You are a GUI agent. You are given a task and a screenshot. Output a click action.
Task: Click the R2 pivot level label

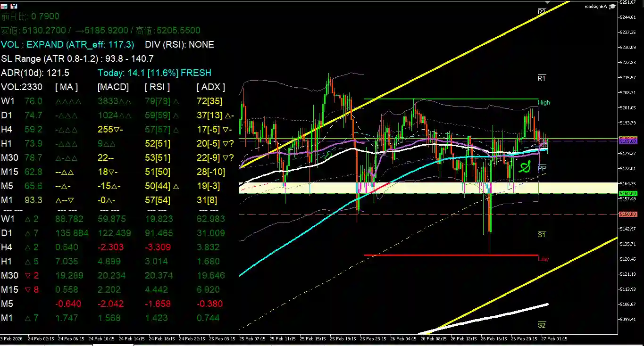click(x=542, y=11)
